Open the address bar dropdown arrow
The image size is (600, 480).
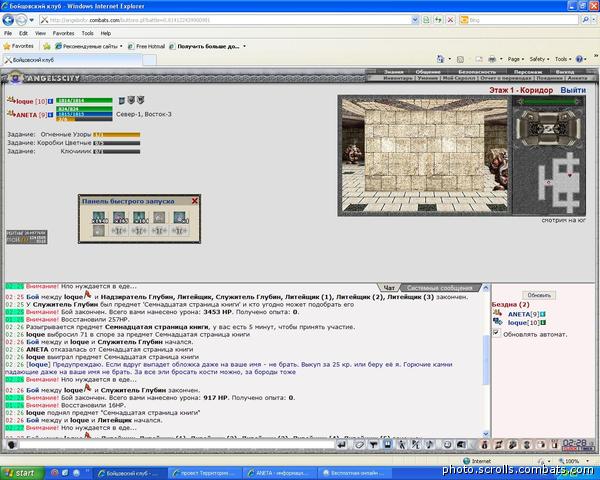(415, 20)
